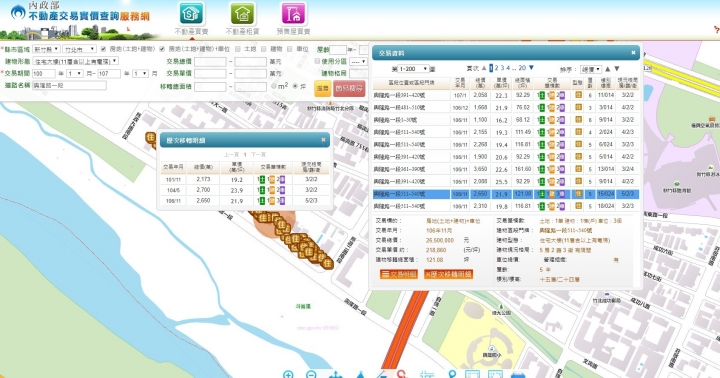The width and height of the screenshot is (720, 378).
Task: Click the zoom in magnifier on map toolbar
Action: point(288,374)
